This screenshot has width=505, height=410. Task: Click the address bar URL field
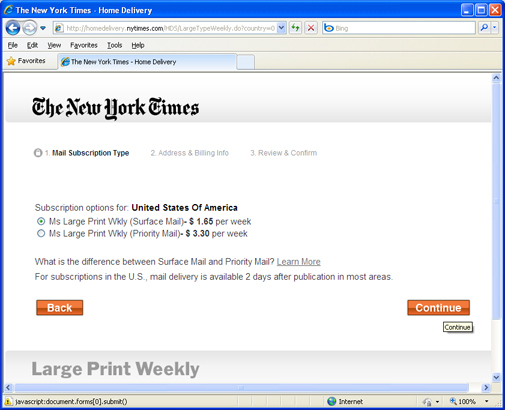(170, 28)
